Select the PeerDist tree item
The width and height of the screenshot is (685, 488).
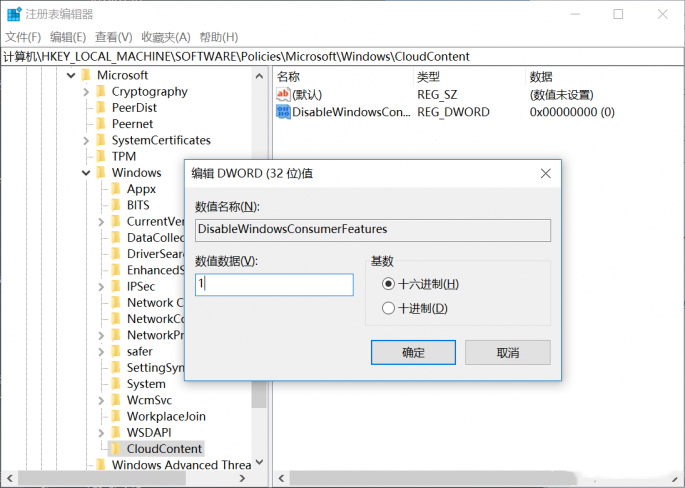point(134,108)
